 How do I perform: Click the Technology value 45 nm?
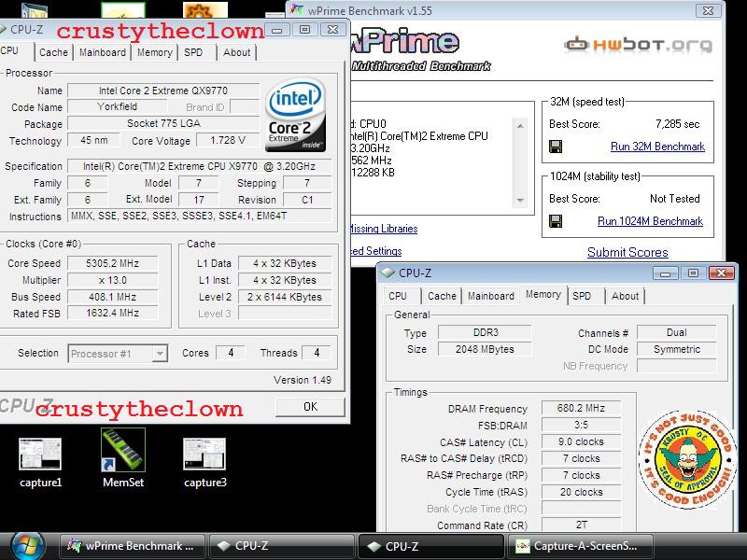point(94,141)
